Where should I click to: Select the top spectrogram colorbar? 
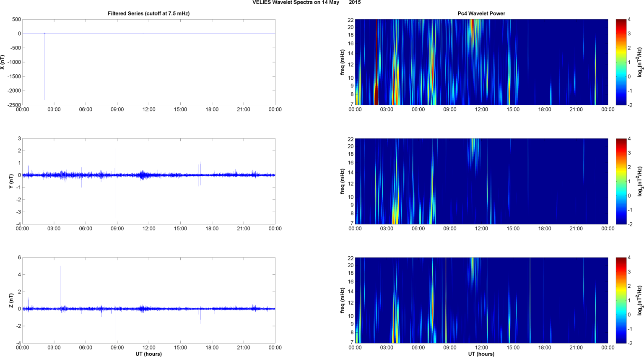click(x=621, y=62)
